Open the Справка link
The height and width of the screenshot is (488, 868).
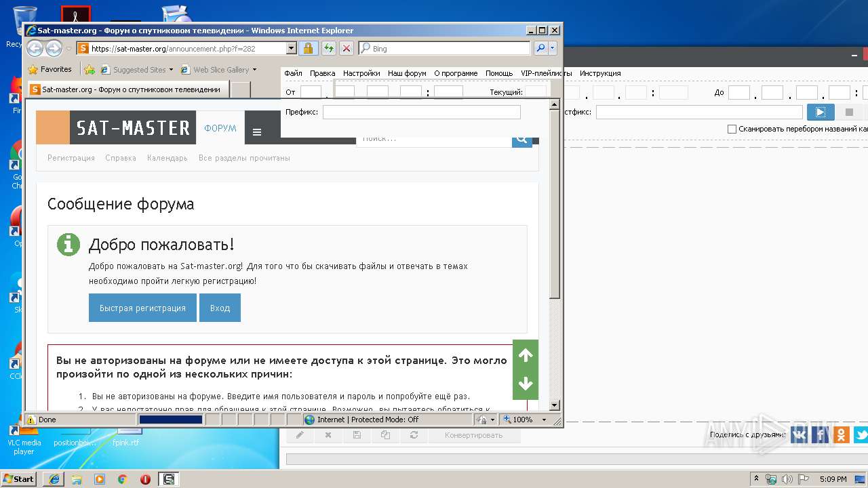[x=121, y=158]
